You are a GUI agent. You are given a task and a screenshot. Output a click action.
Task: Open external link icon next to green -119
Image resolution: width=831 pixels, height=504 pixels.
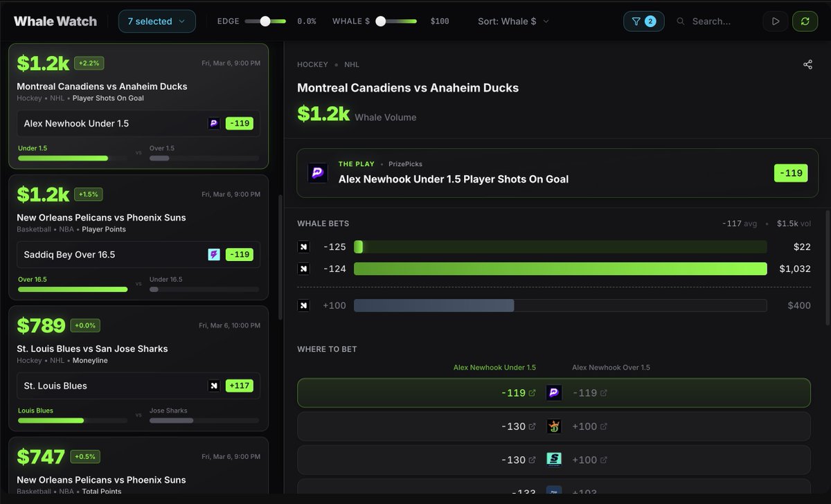pyautogui.click(x=532, y=393)
